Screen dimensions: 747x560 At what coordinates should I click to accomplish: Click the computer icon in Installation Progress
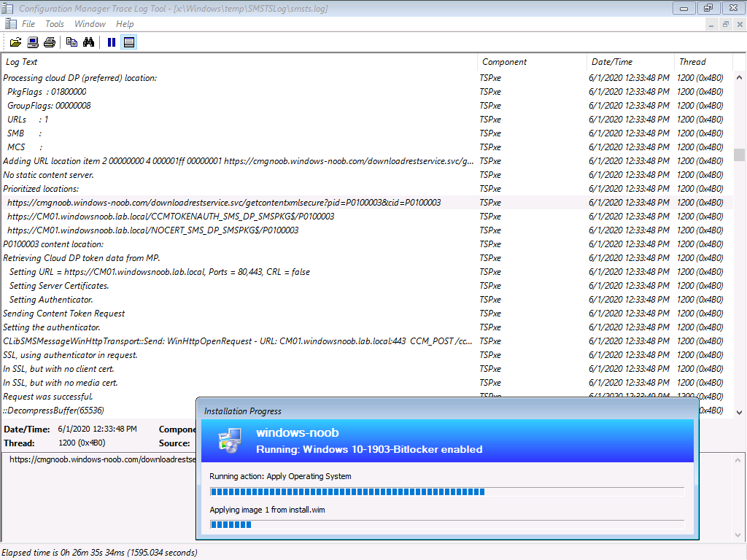[x=230, y=440]
